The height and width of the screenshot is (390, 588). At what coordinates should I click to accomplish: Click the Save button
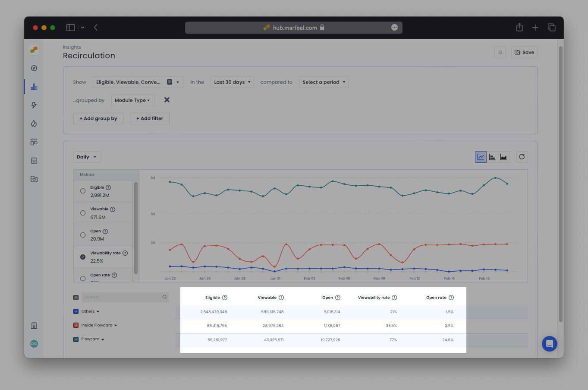(524, 52)
